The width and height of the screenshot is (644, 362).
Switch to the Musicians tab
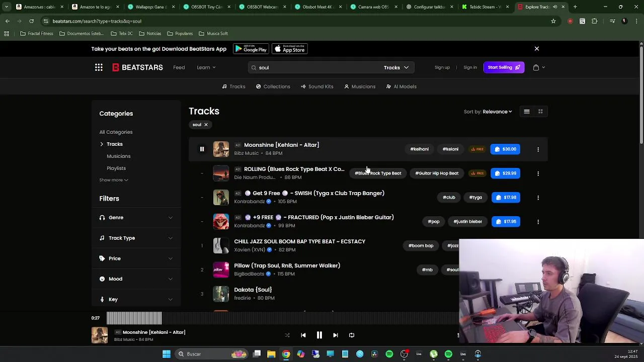(x=360, y=86)
